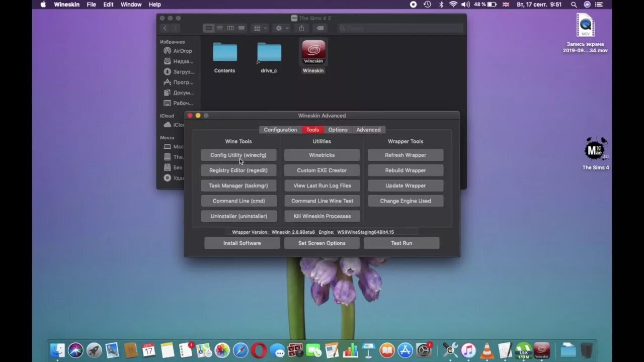The image size is (644, 362).
Task: Switch Finder to column view
Action: [x=230, y=28]
